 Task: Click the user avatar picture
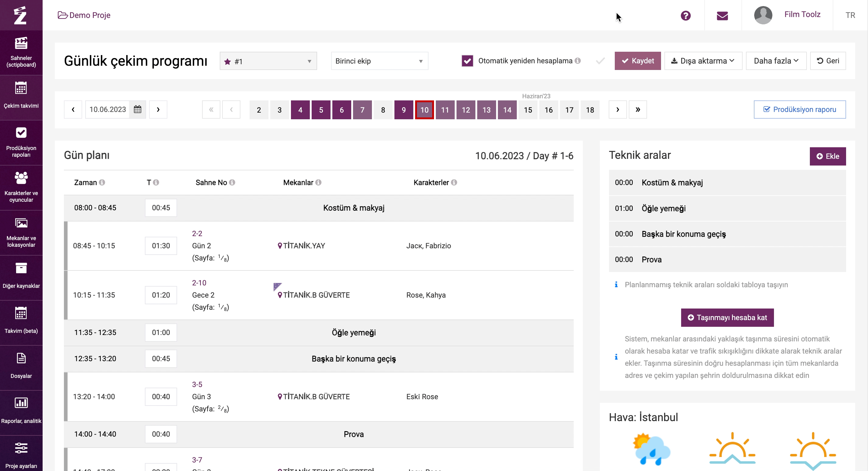click(763, 15)
